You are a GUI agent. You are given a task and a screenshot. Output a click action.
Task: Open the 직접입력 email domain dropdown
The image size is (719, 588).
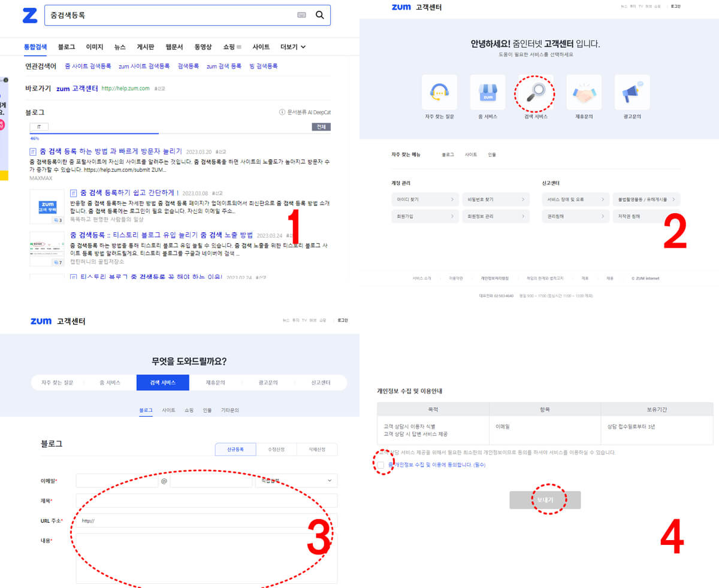[296, 481]
